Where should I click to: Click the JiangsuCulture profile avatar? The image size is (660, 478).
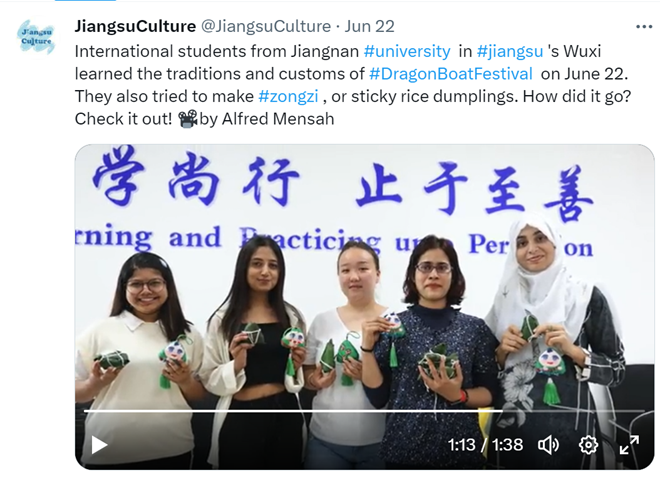pyautogui.click(x=37, y=37)
